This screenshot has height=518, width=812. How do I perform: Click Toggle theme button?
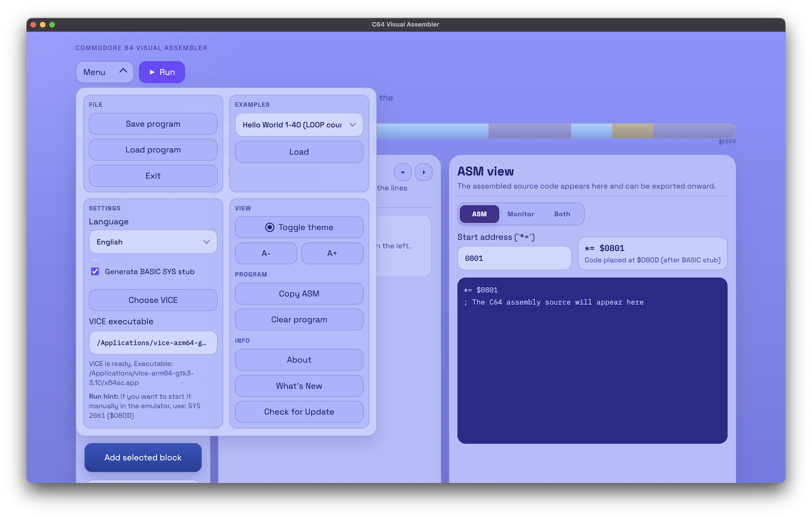click(x=299, y=227)
